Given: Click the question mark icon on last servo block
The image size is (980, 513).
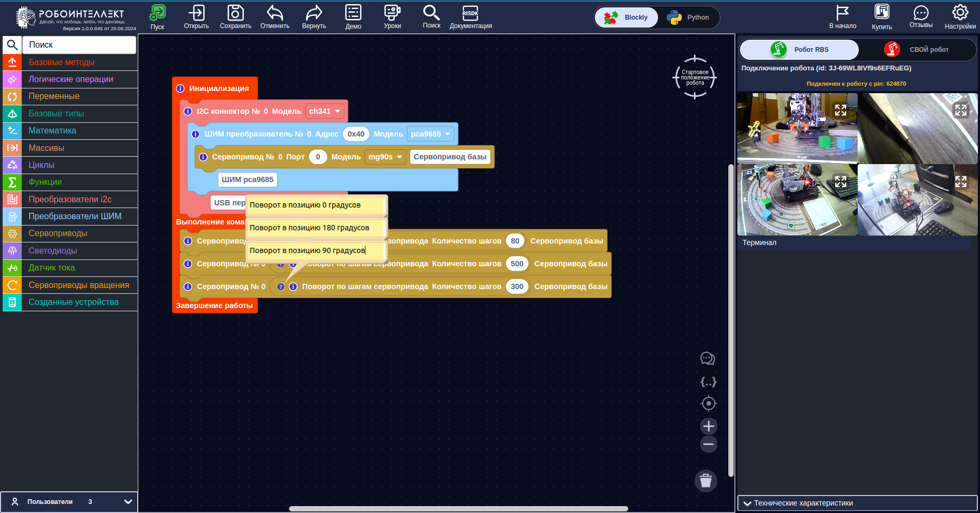Looking at the screenshot, I should click(281, 286).
